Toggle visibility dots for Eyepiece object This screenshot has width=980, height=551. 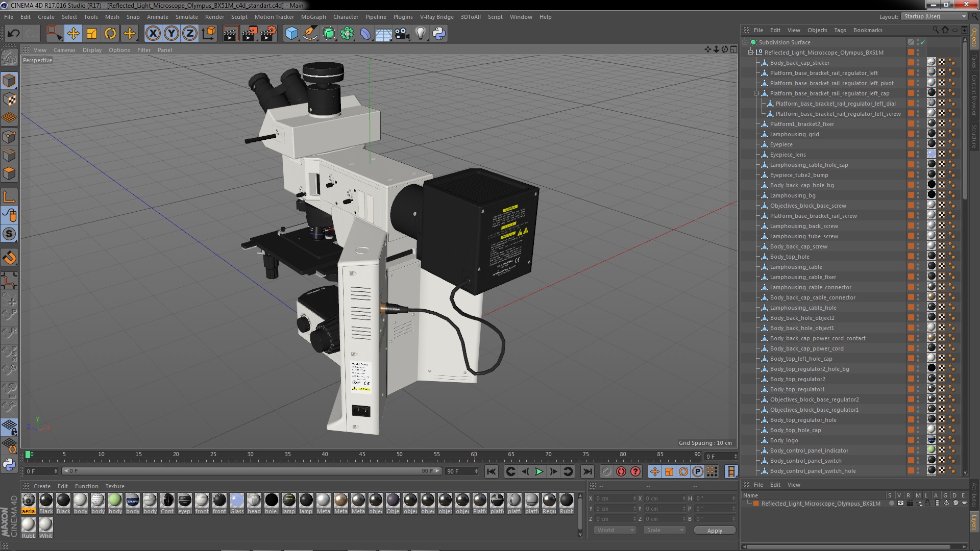(x=918, y=144)
